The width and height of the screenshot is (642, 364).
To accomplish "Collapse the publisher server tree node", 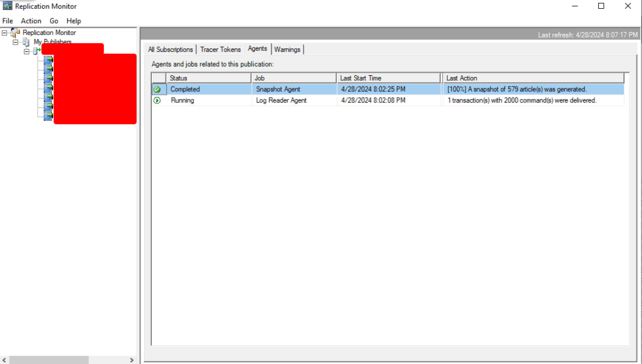I will [27, 51].
